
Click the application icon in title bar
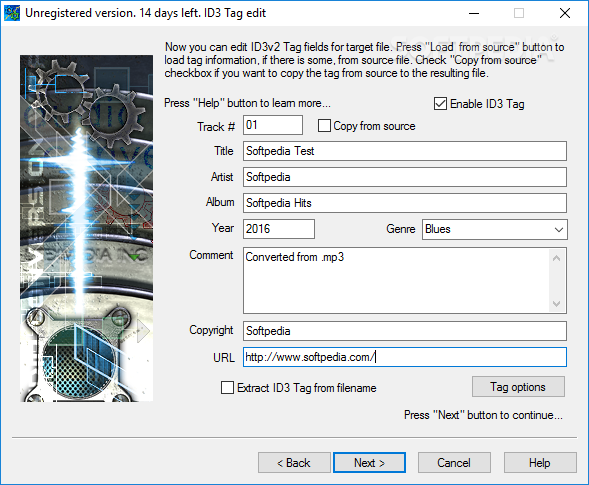pos(12,13)
